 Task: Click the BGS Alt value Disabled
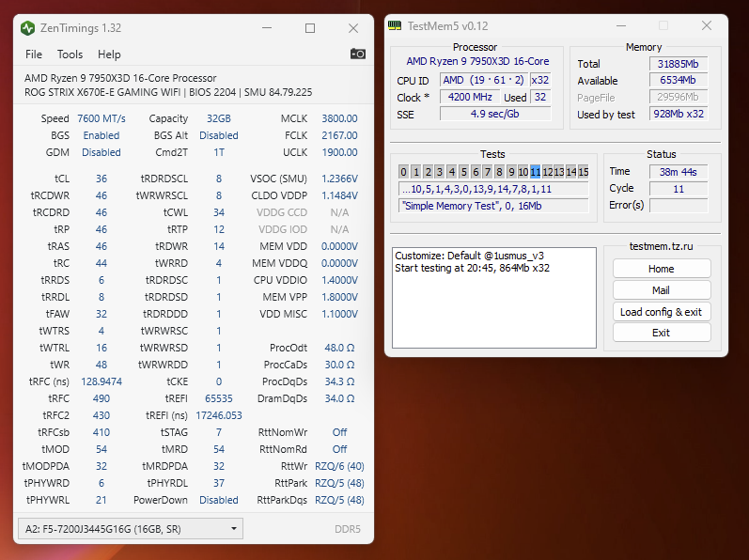pos(219,135)
